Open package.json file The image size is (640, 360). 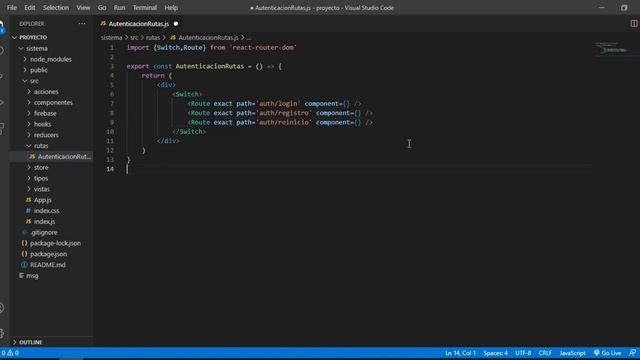48,254
